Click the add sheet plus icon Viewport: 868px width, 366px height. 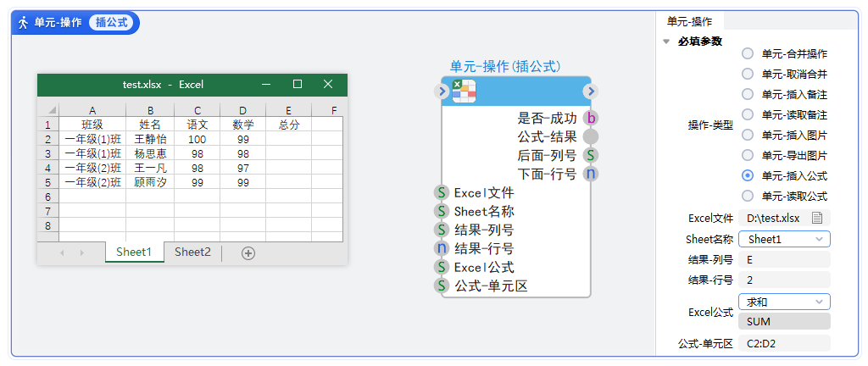pos(248,252)
